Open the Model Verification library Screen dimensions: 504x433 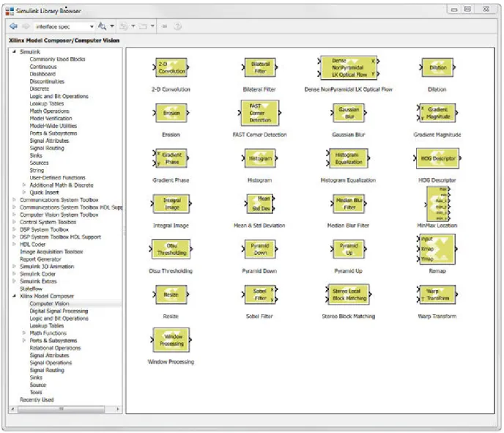tap(51, 118)
